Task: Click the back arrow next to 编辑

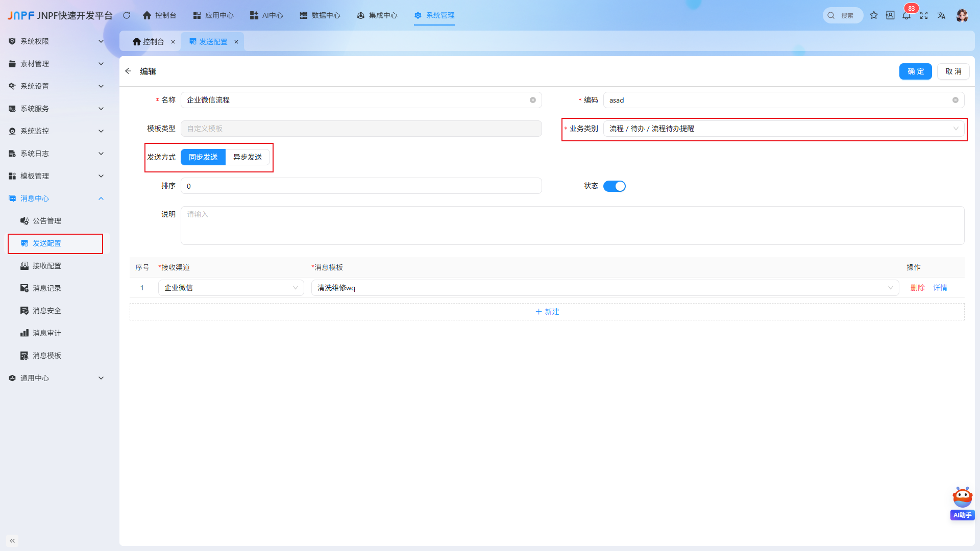Action: point(128,71)
